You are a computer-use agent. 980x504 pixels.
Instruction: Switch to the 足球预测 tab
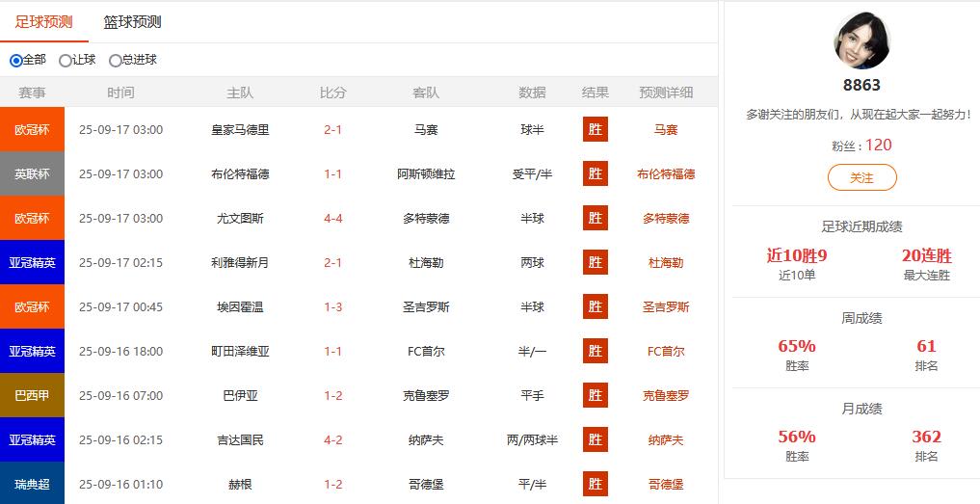pos(43,22)
